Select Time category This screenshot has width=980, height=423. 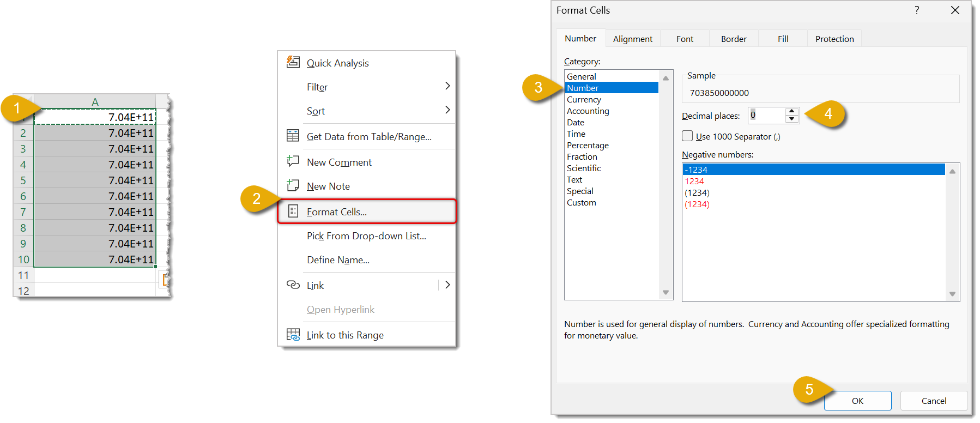point(612,134)
